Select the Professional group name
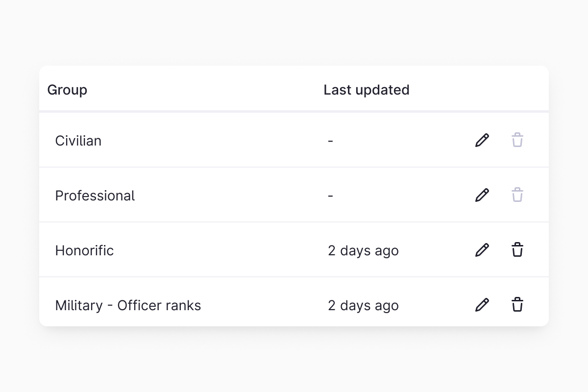 [95, 196]
